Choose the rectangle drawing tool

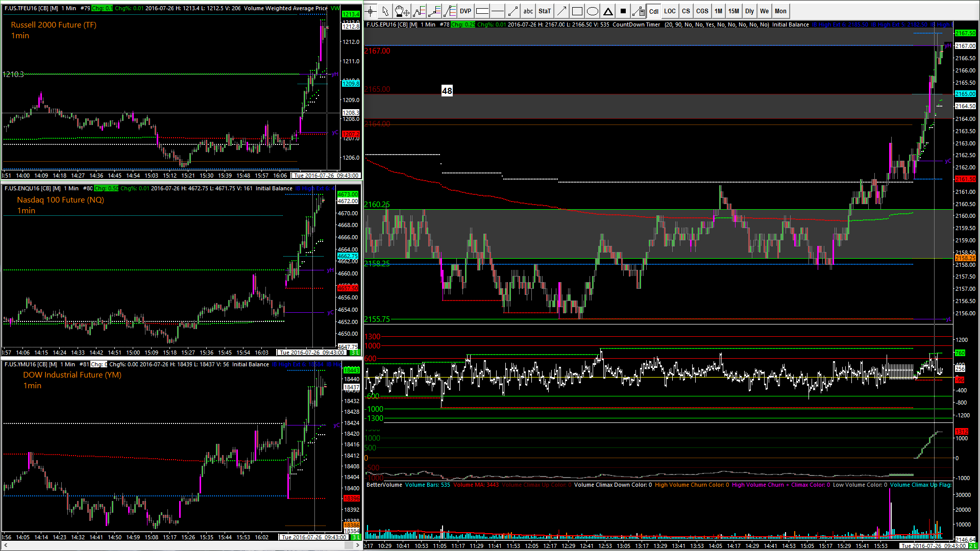[577, 11]
